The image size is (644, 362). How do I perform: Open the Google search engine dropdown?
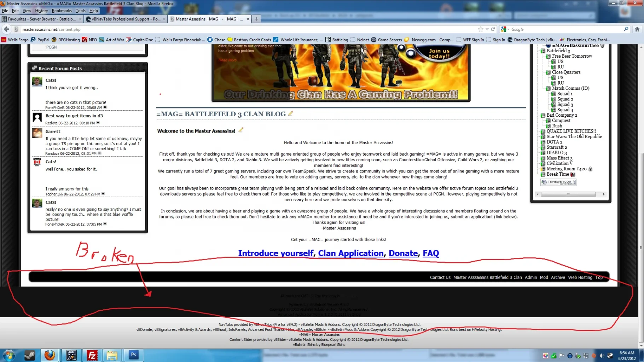coord(505,29)
